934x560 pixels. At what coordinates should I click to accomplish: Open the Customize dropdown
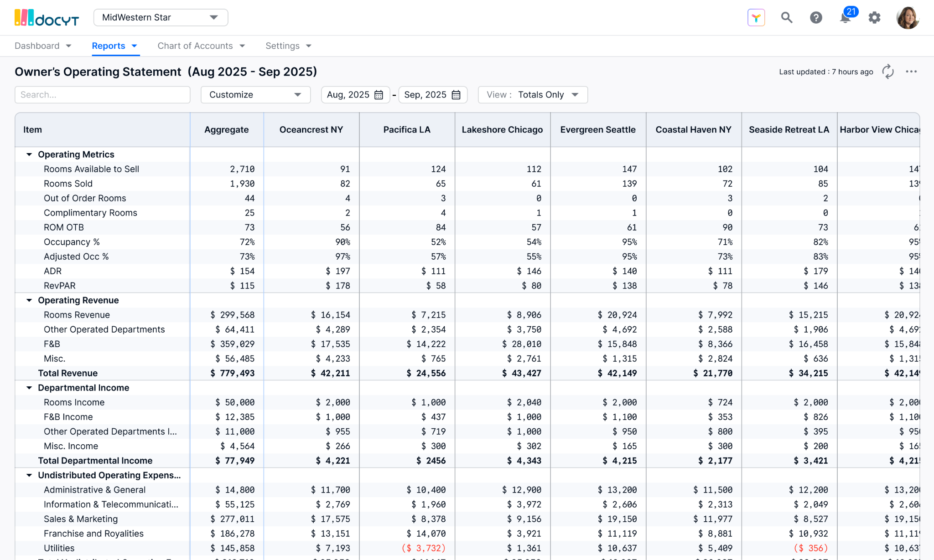[x=255, y=95]
